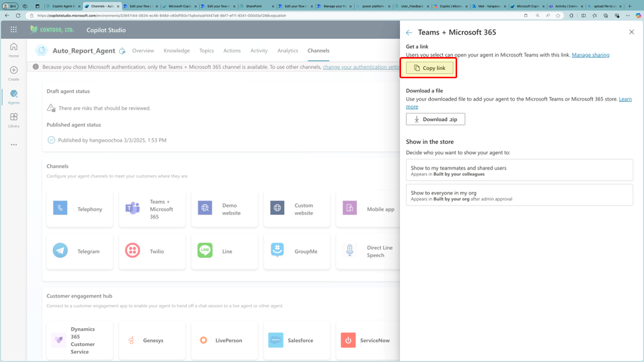Open a new browser tab
The height and width of the screenshot is (362, 644).
(x=629, y=6)
